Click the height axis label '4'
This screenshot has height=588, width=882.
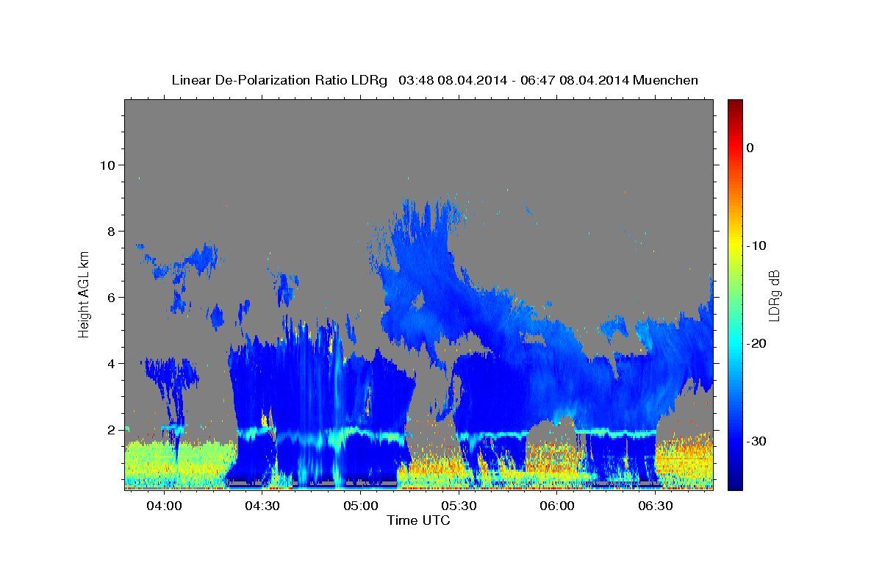(111, 364)
